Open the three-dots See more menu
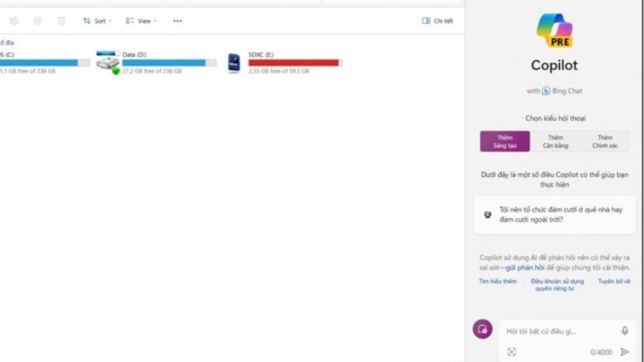Screen dimensions: 644x362 [177, 21]
